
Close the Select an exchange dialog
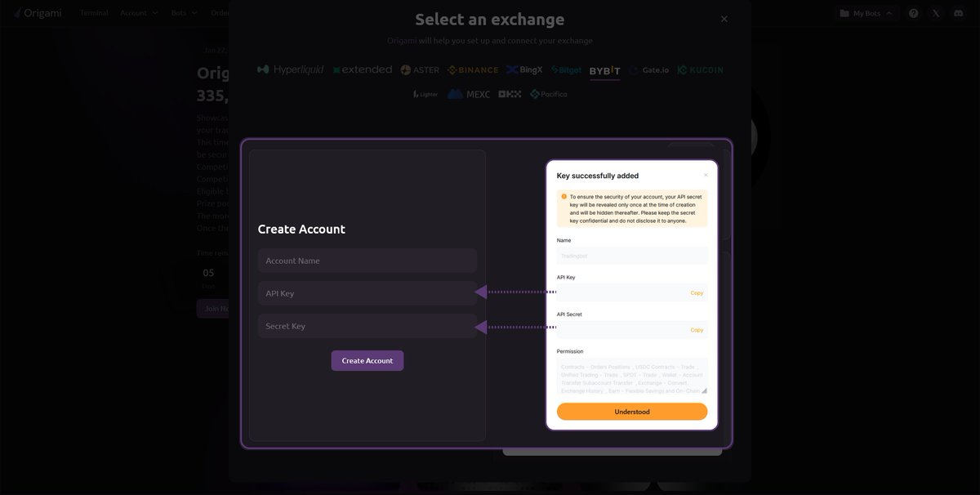[724, 19]
